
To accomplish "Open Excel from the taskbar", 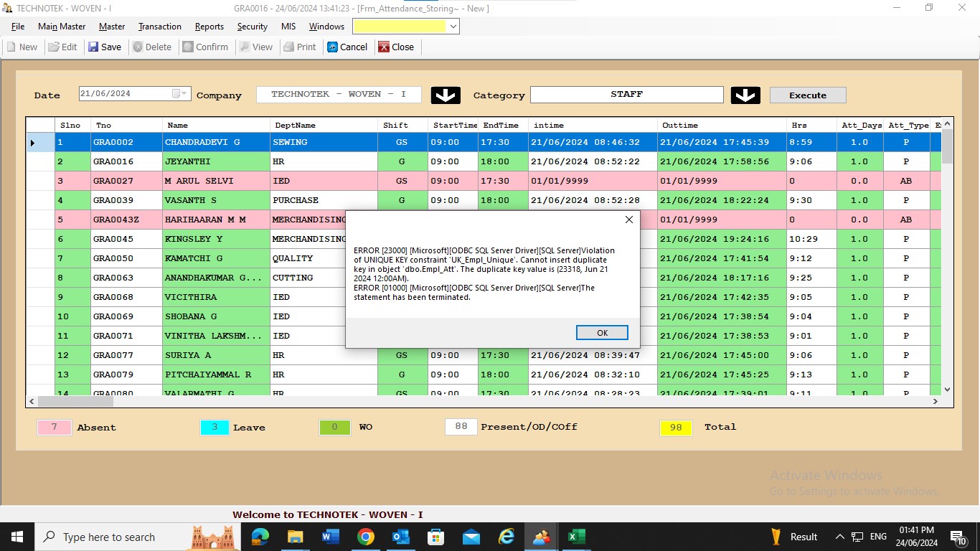I will point(576,537).
